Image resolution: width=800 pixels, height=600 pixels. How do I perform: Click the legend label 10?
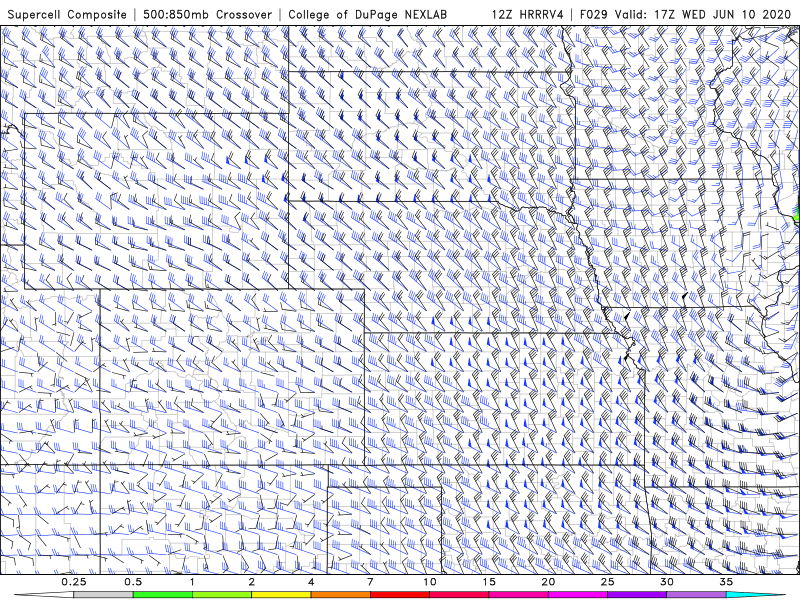coord(430,582)
